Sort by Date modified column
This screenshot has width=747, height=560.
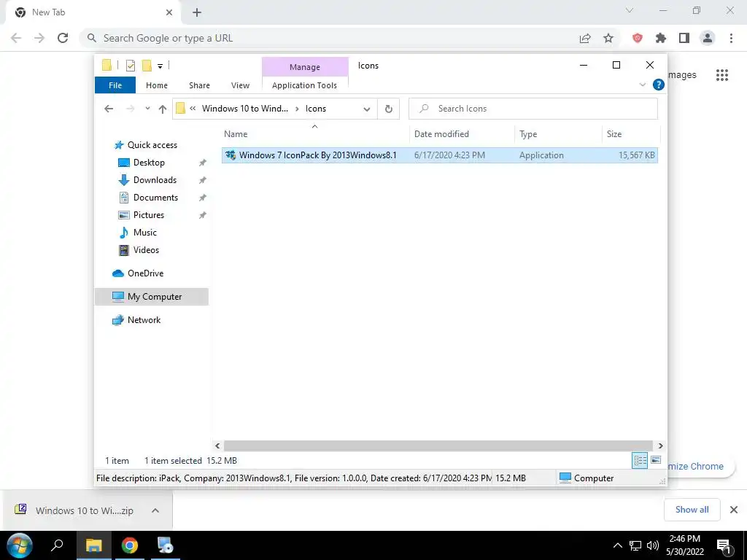click(x=462, y=134)
